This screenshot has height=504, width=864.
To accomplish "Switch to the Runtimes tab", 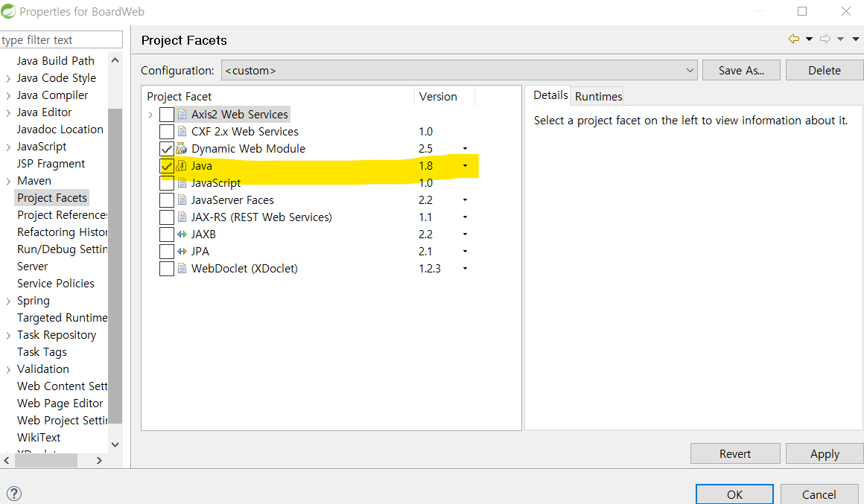I will click(598, 96).
